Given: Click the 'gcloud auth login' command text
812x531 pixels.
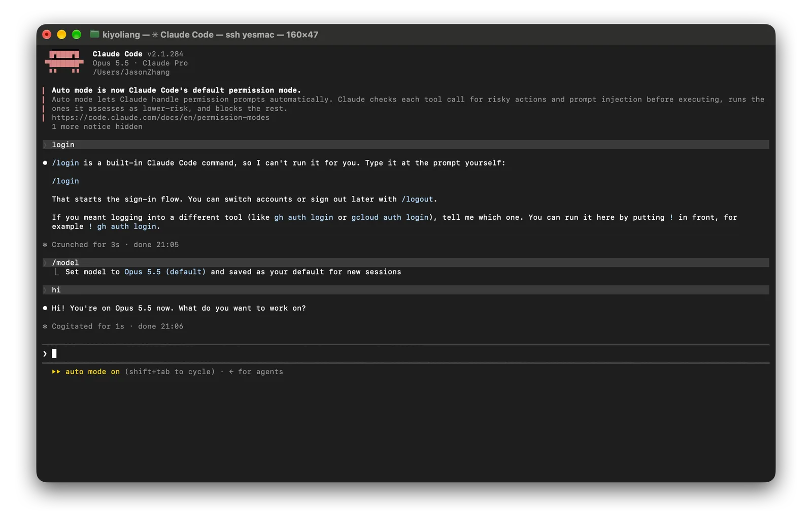Looking at the screenshot, I should tap(390, 218).
